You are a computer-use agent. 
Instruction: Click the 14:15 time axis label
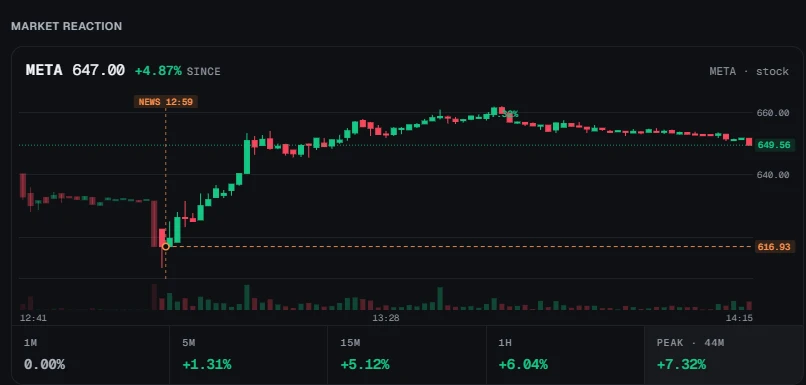coord(739,318)
